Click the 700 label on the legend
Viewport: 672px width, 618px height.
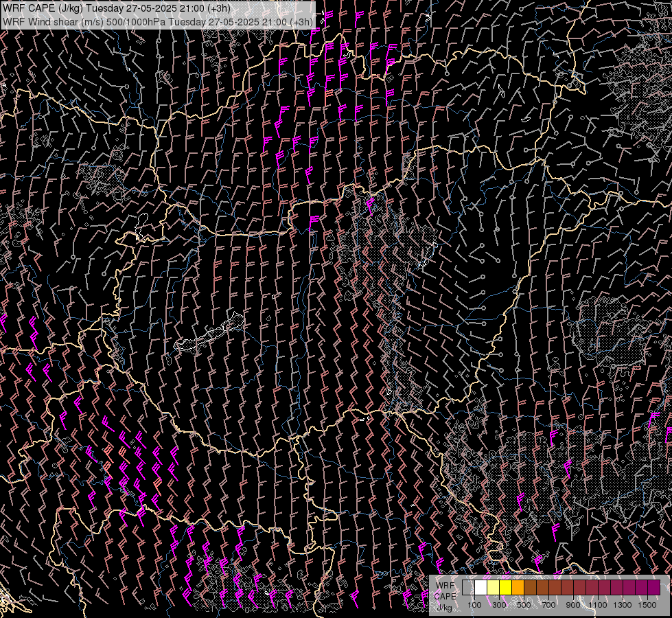(x=548, y=605)
